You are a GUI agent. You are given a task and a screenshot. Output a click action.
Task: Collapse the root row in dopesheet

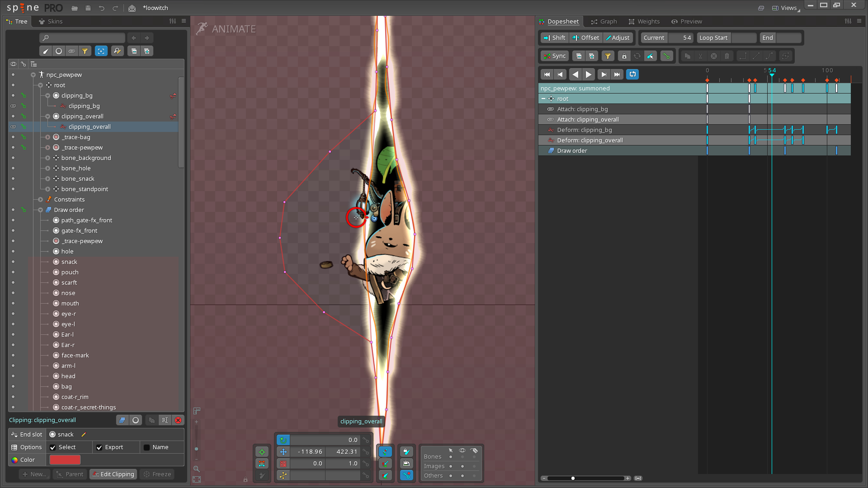click(543, 99)
